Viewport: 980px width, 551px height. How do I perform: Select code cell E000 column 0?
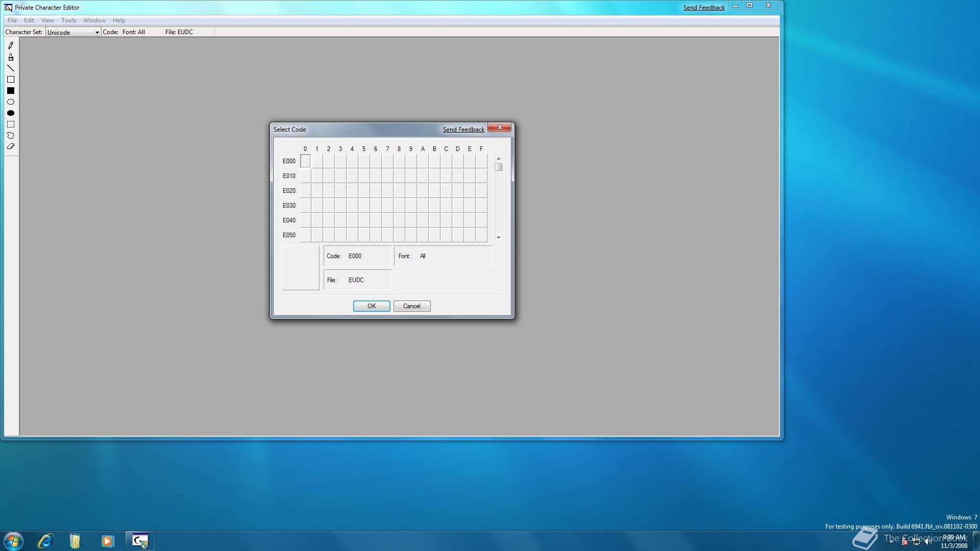click(x=305, y=161)
